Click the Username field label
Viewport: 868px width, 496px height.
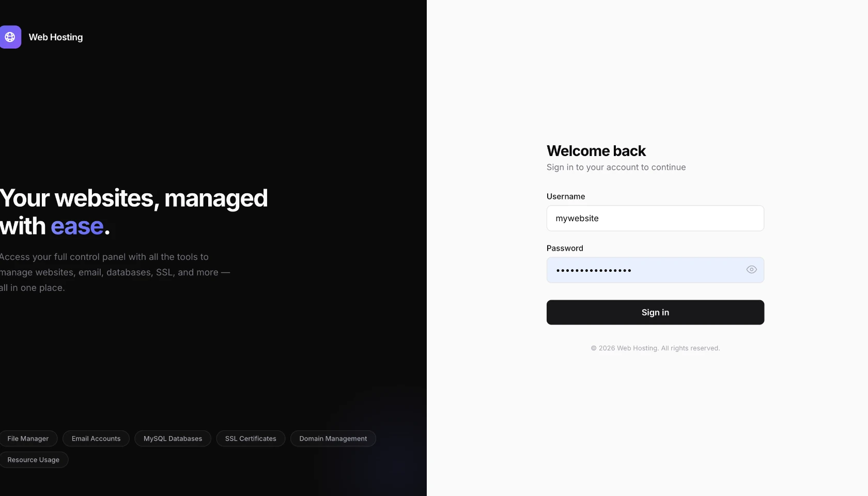[566, 196]
